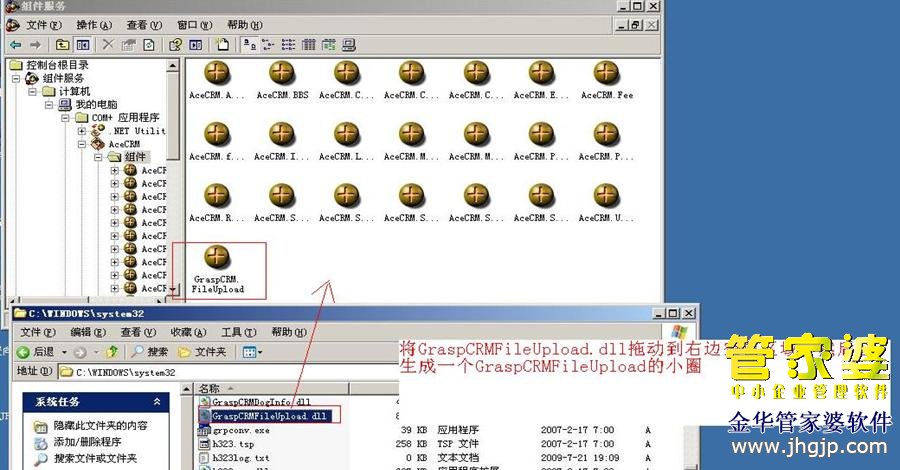
Task: Click the Delete toolbar icon in Component Services
Action: (107, 44)
